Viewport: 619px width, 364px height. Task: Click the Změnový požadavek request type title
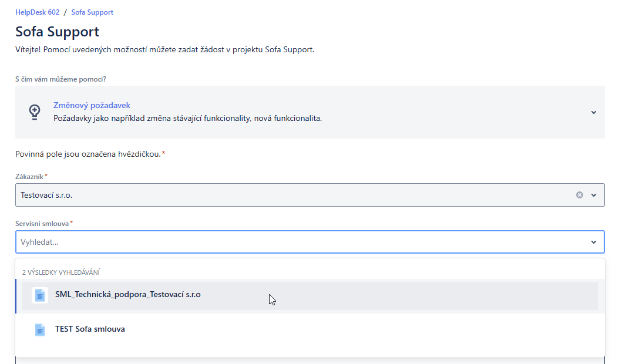92,106
